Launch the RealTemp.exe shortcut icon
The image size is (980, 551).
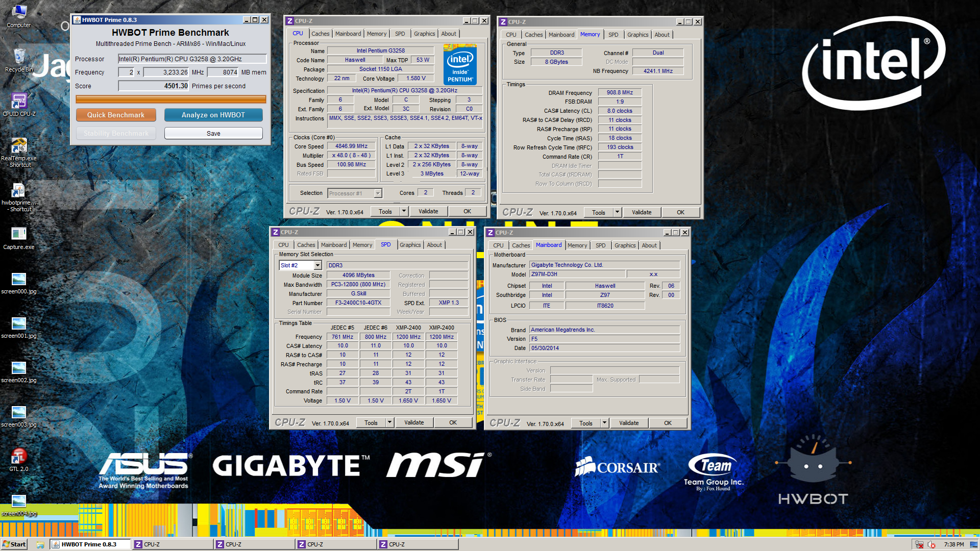pyautogui.click(x=19, y=152)
